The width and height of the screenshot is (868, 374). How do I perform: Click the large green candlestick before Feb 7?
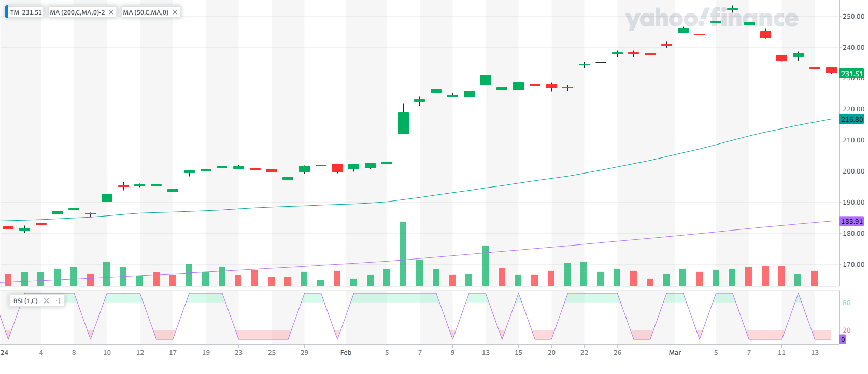pyautogui.click(x=403, y=123)
